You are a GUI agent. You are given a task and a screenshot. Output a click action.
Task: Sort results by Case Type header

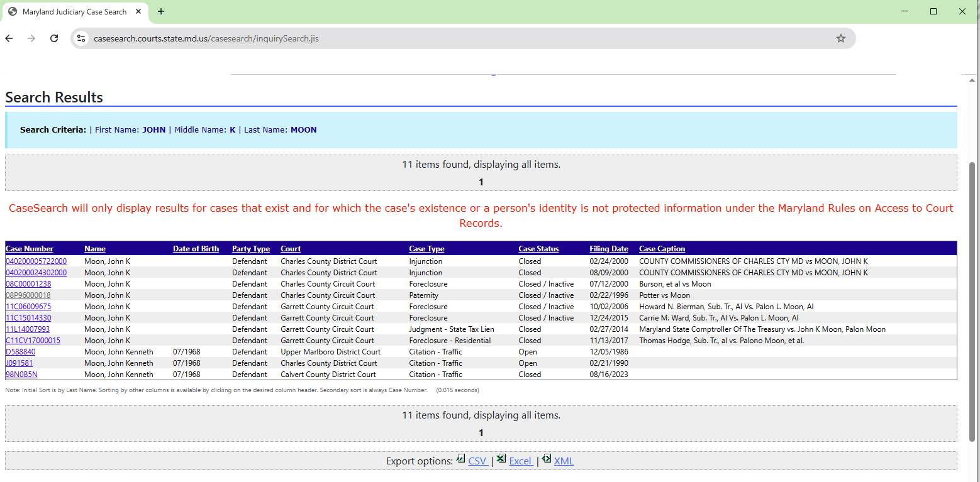click(426, 249)
